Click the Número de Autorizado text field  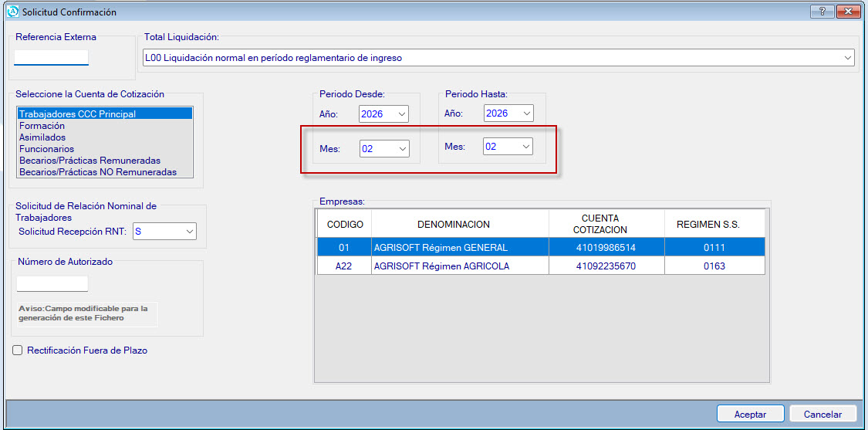click(52, 284)
